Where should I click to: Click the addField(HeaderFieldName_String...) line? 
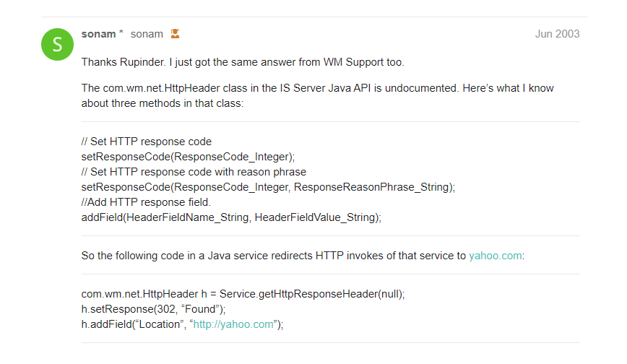[x=231, y=217]
